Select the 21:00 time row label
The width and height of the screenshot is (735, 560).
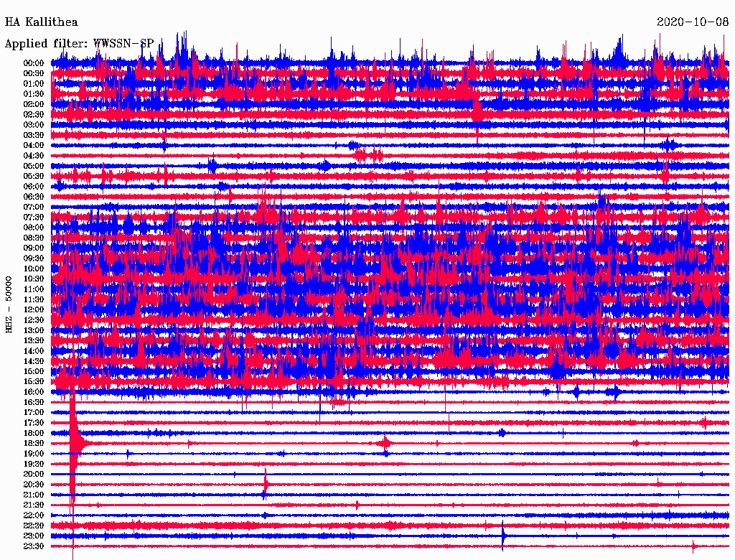(34, 495)
